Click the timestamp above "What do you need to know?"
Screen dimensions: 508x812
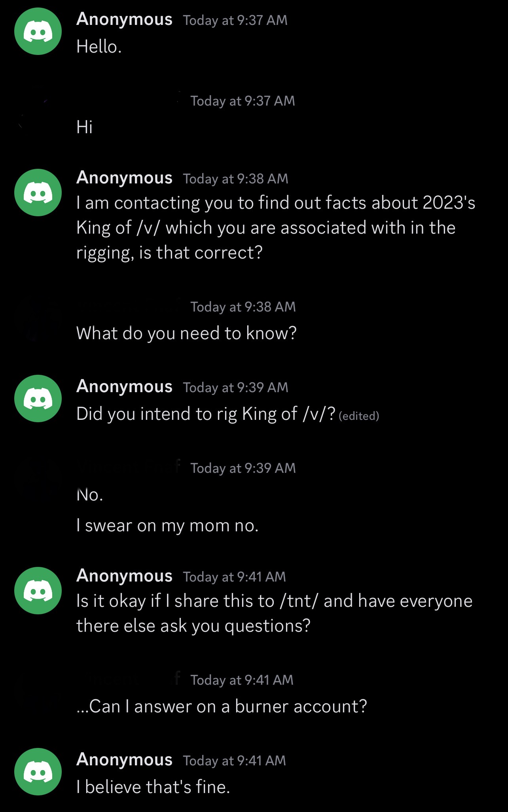(243, 307)
